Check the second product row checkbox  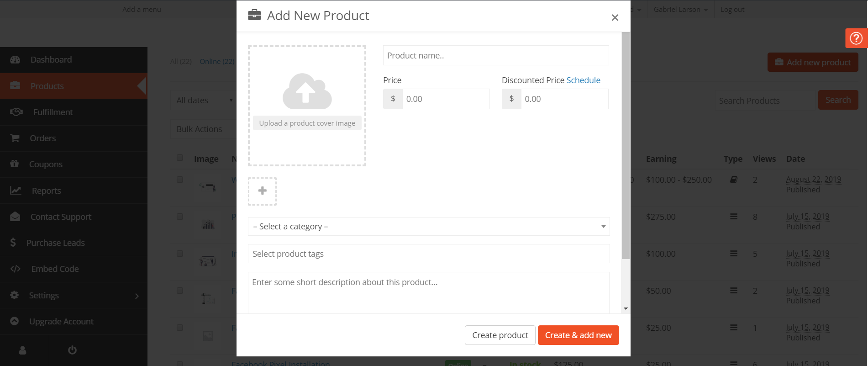pyautogui.click(x=180, y=217)
